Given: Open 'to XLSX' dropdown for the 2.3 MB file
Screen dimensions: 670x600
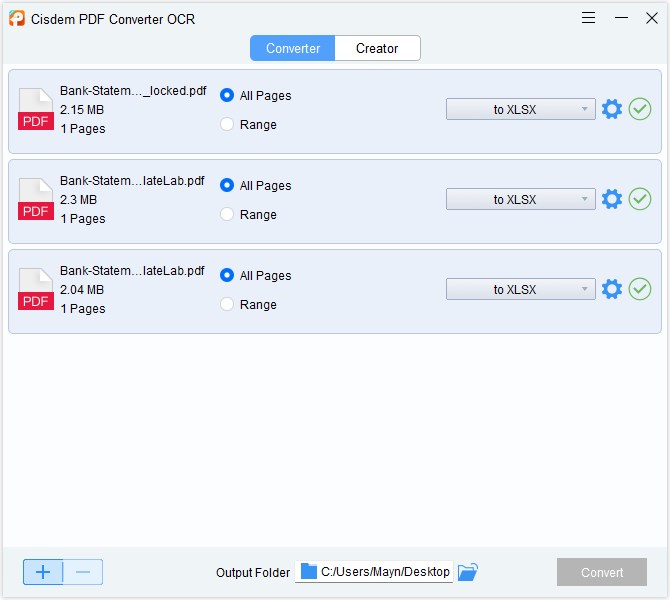Looking at the screenshot, I should (x=520, y=200).
